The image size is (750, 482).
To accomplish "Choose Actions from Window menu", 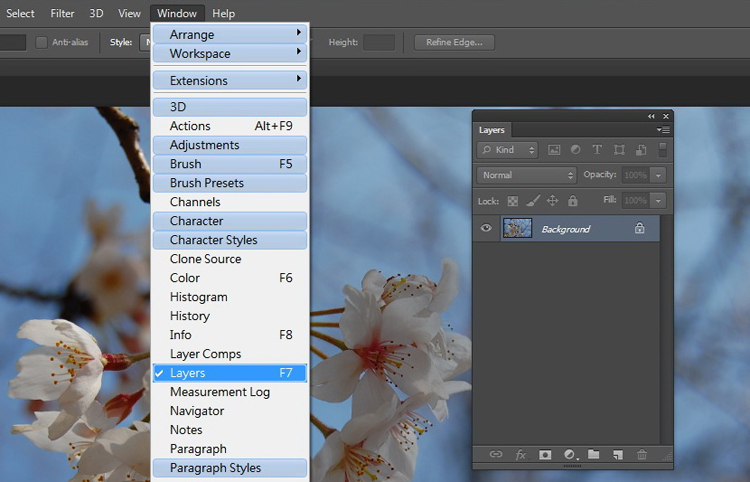I will tap(230, 126).
